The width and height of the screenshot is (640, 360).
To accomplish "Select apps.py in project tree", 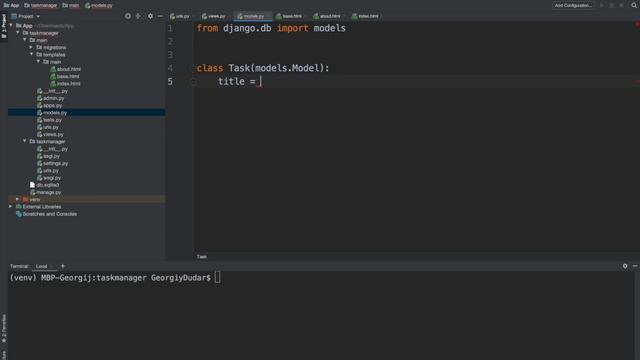I will [x=53, y=105].
